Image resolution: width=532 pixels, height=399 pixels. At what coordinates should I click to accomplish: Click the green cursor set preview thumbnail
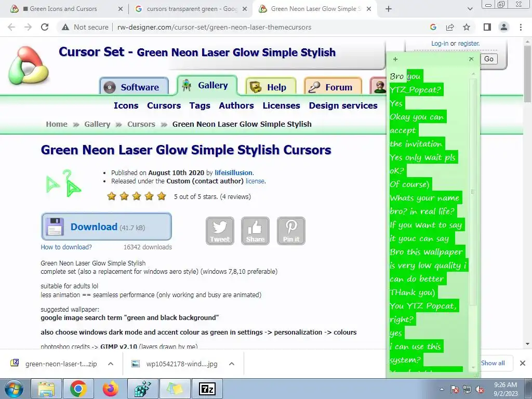(x=64, y=183)
